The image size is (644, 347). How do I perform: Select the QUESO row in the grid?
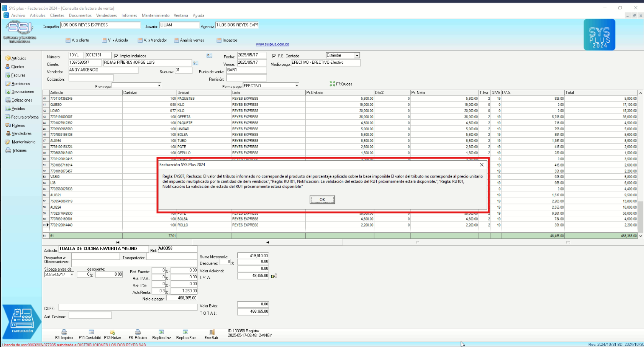(x=340, y=105)
